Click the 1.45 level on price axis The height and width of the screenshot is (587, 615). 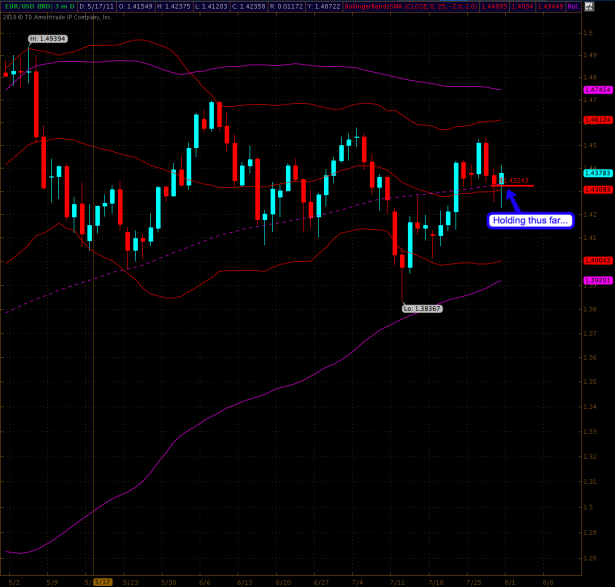coord(589,145)
